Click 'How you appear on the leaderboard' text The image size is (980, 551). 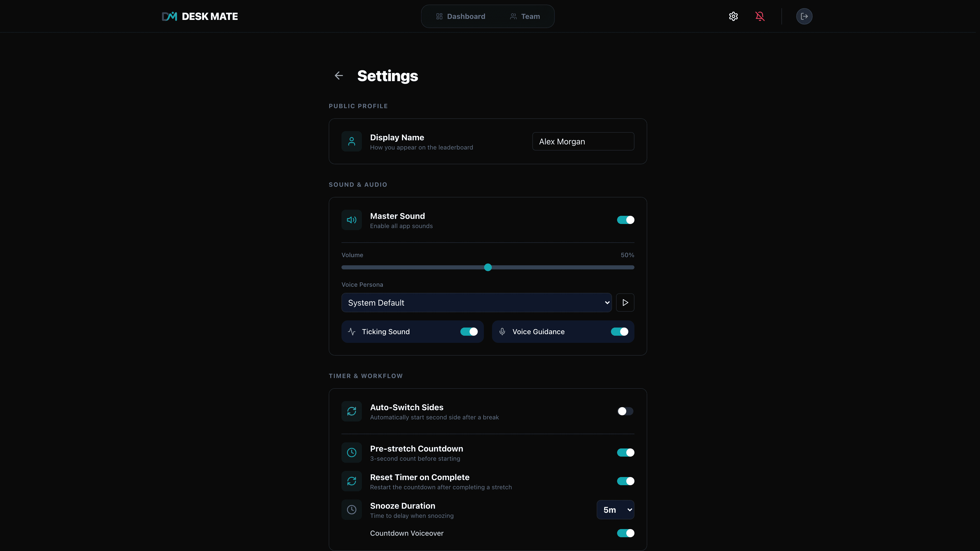coord(422,147)
